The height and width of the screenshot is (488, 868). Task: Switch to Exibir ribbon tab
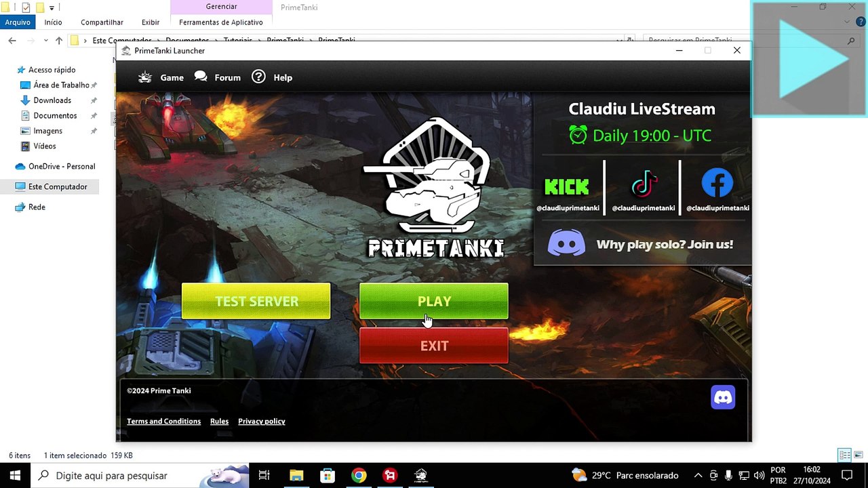[151, 22]
